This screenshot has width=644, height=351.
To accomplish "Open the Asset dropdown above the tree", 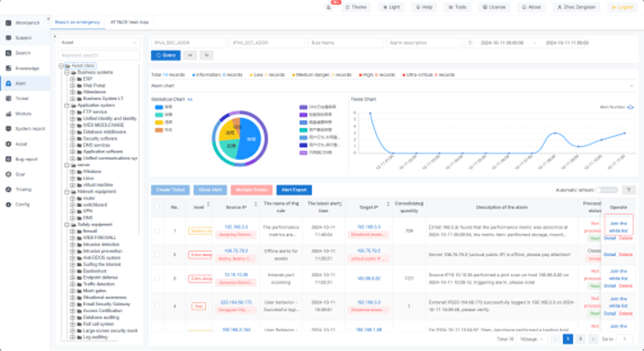I will click(99, 42).
